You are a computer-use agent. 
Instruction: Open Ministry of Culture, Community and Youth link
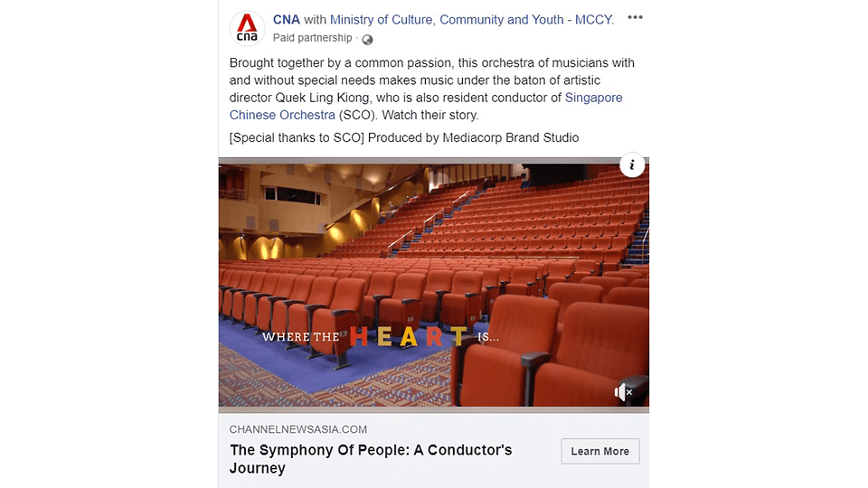click(x=472, y=19)
